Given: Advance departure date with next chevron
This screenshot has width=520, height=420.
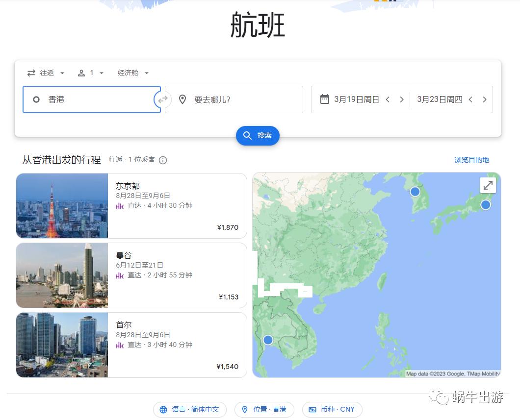Looking at the screenshot, I should pyautogui.click(x=401, y=99).
